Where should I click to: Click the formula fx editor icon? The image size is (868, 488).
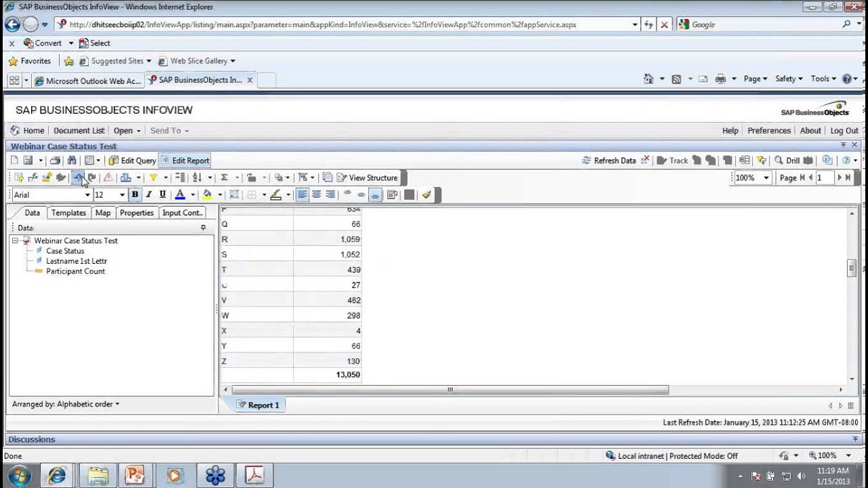pyautogui.click(x=33, y=178)
